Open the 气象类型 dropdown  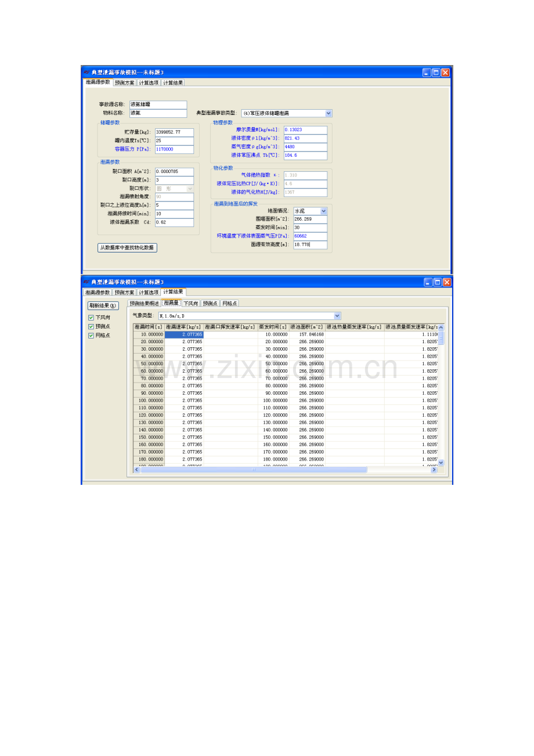point(337,316)
